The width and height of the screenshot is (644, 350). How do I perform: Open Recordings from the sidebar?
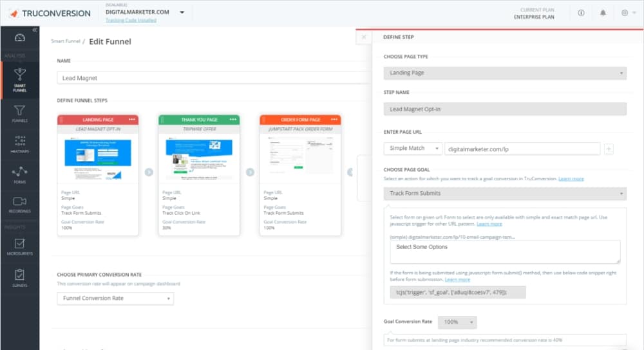coord(19,205)
